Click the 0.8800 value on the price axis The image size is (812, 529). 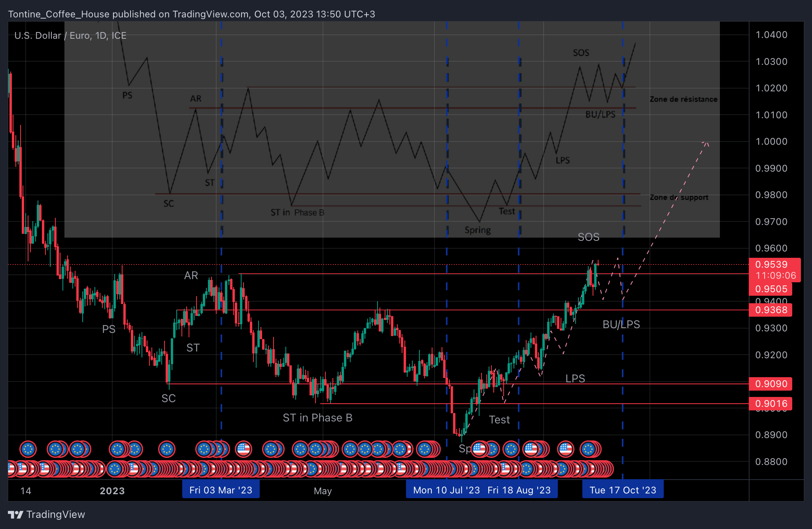coord(771,462)
